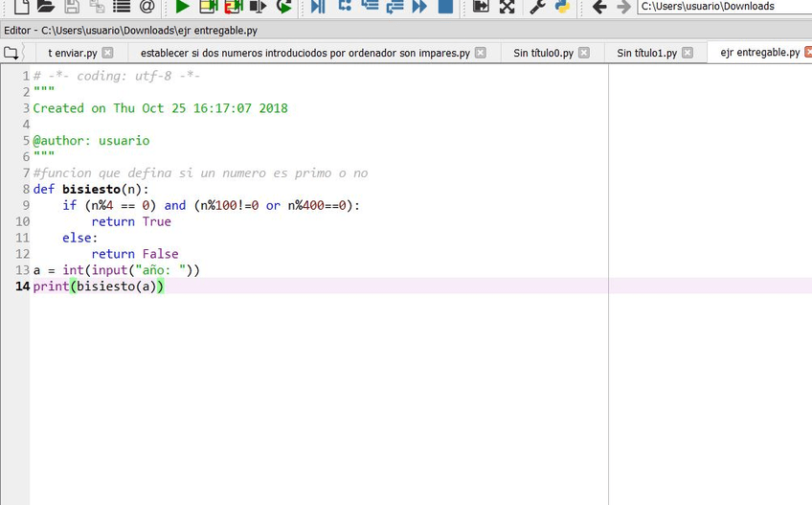Click the Run current cell icon
Image resolution: width=812 pixels, height=505 pixels.
(208, 7)
